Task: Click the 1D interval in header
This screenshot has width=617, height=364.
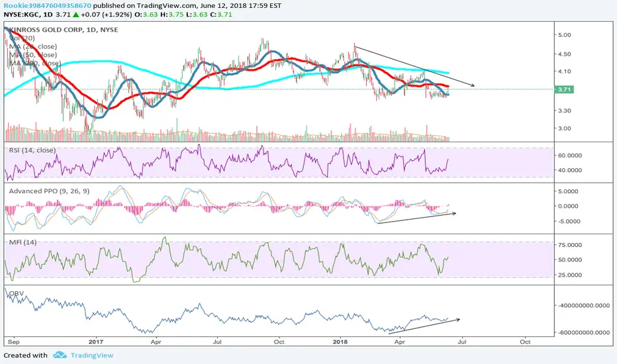Action: click(x=48, y=15)
